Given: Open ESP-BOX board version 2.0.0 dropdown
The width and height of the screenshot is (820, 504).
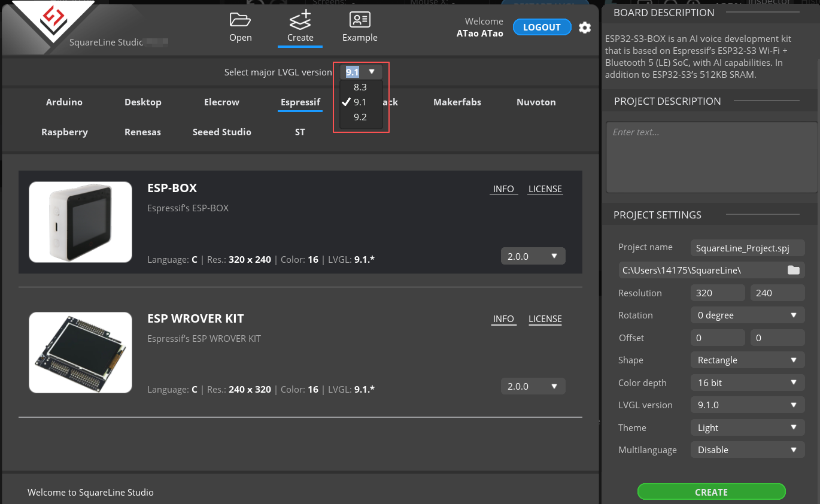Looking at the screenshot, I should (x=533, y=256).
